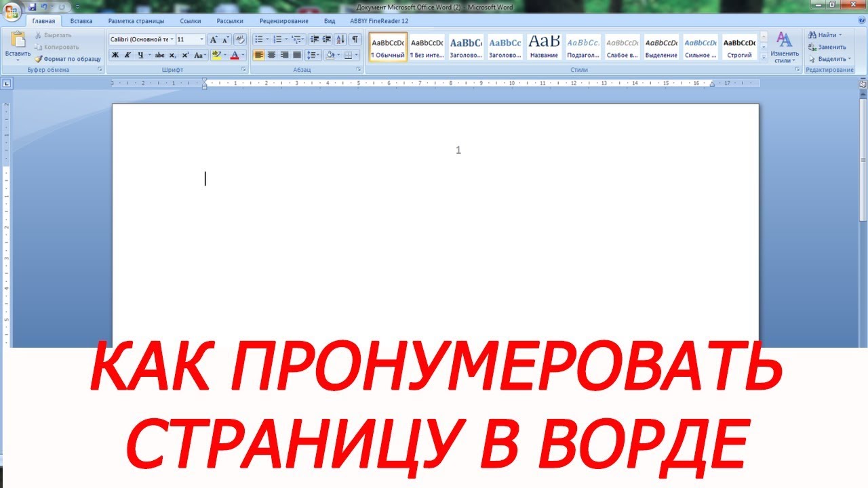Align text to center
Image resolution: width=868 pixels, height=488 pixels.
pos(271,56)
